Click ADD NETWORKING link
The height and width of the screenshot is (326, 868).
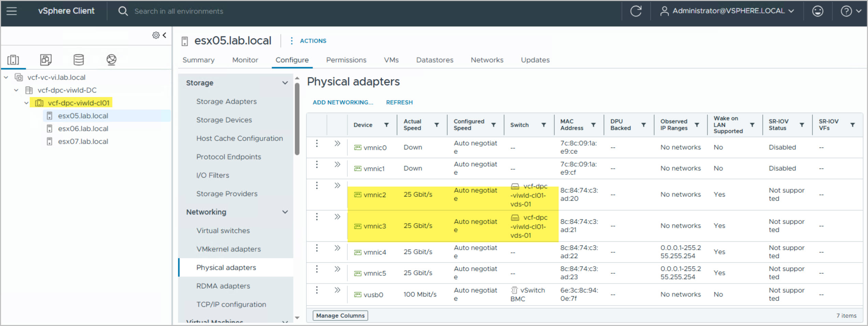pos(343,103)
